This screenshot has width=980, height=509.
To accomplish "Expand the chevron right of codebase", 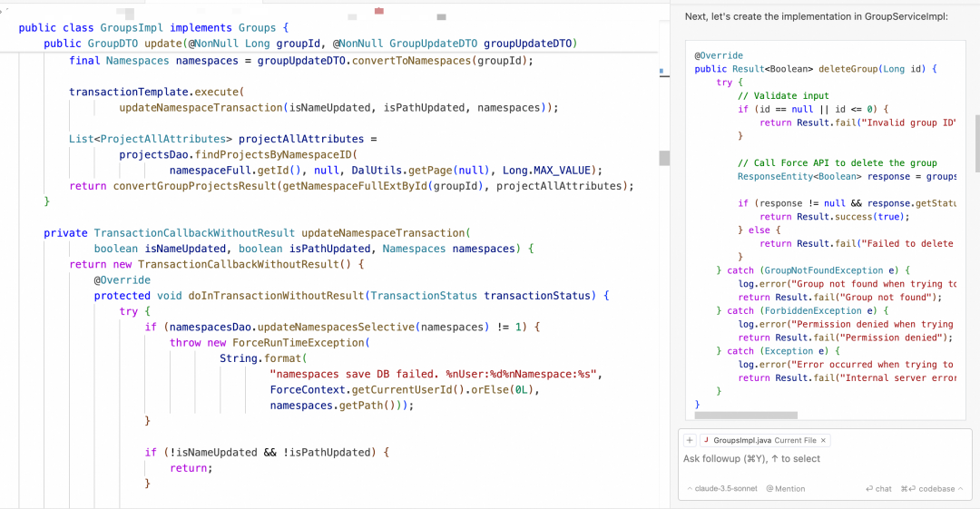I will pos(961,488).
